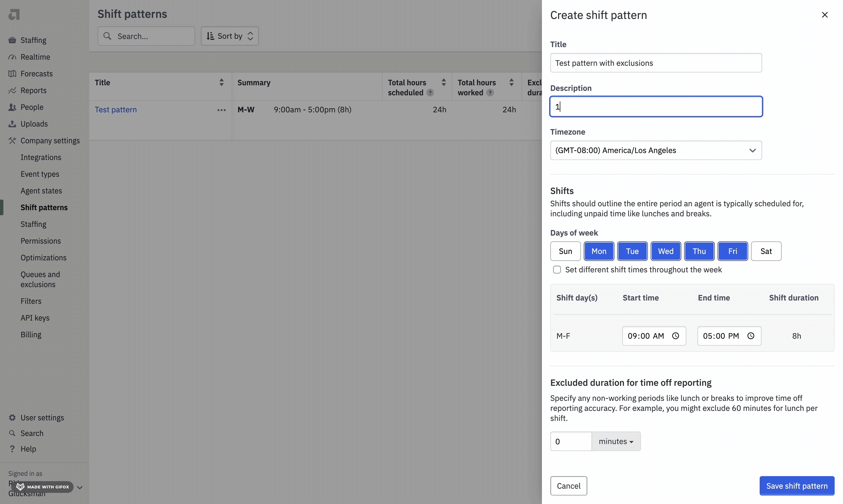
Task: Go to Forecasts in sidebar
Action: pyautogui.click(x=37, y=74)
